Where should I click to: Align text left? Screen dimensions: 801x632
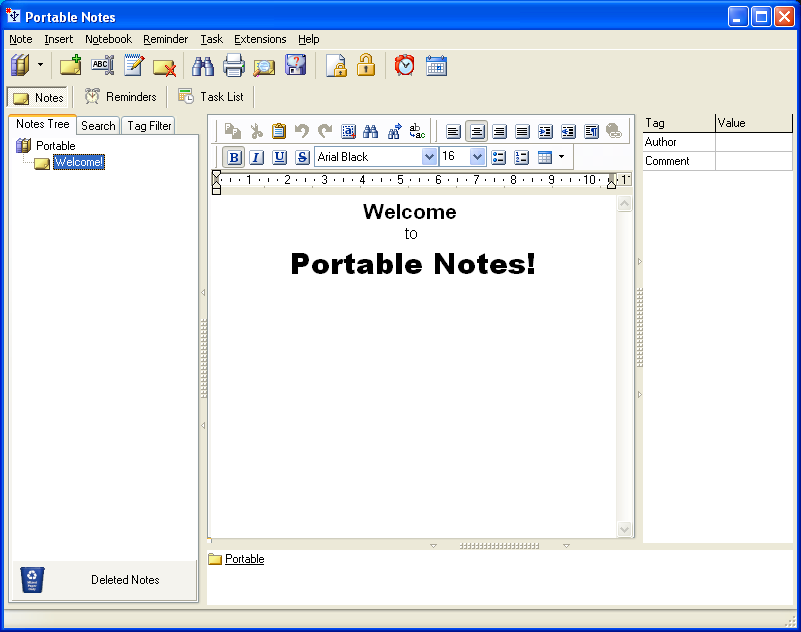tap(453, 131)
